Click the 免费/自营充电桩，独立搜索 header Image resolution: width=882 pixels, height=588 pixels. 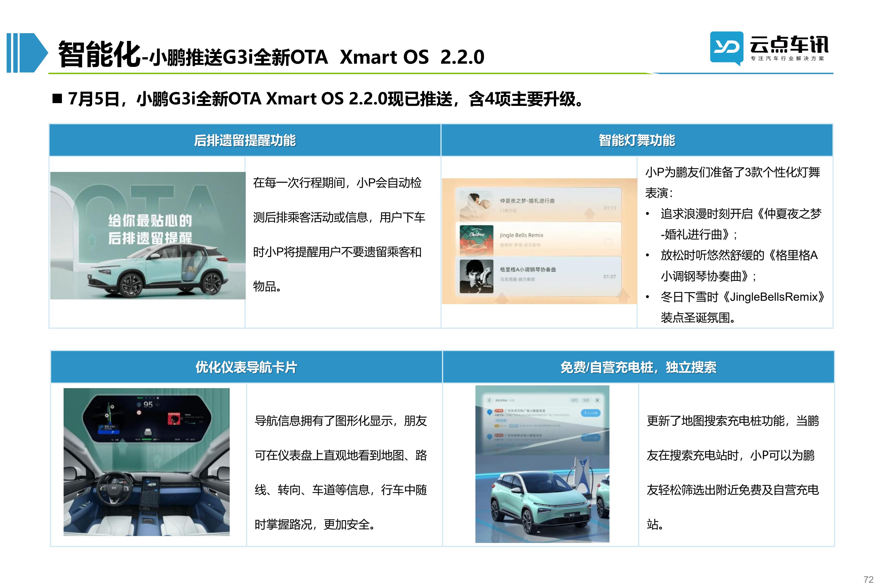coord(638,367)
